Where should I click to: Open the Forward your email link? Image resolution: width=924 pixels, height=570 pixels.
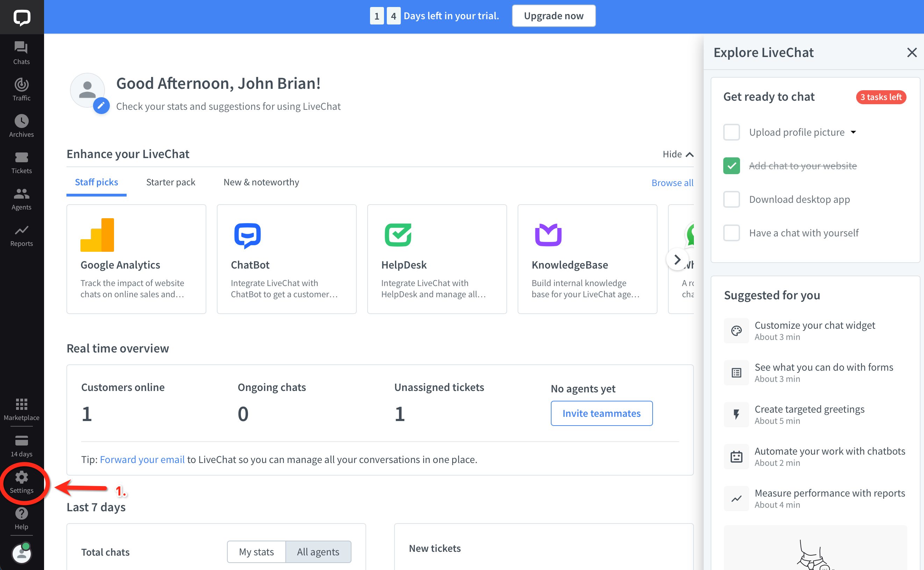pyautogui.click(x=142, y=459)
